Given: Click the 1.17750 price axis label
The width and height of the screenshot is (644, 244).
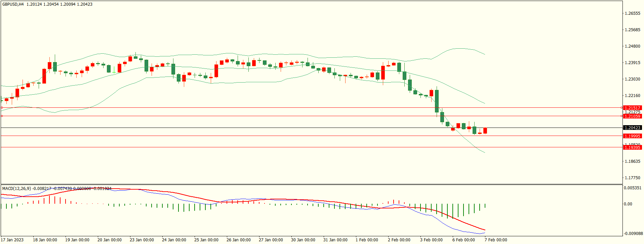Looking at the screenshot, I should [x=632, y=178].
